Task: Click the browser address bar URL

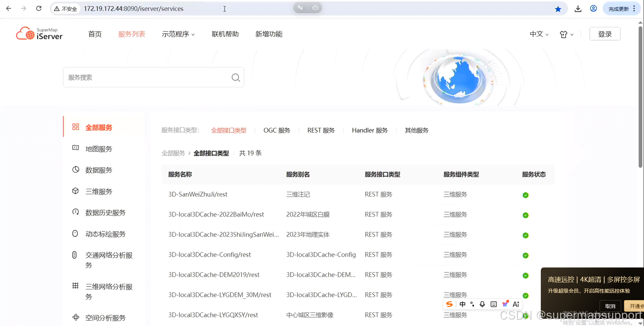Action: coord(133,9)
